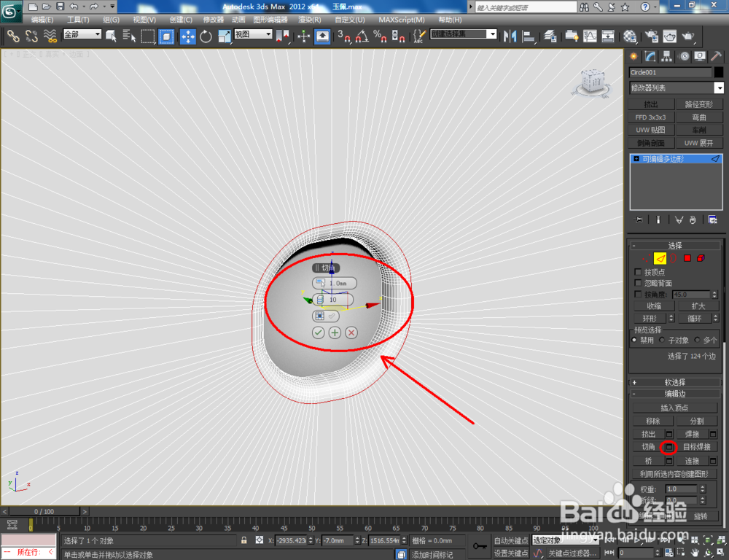Open the MAXScript(M) menu
Screen dimensions: 729x560
pos(402,20)
